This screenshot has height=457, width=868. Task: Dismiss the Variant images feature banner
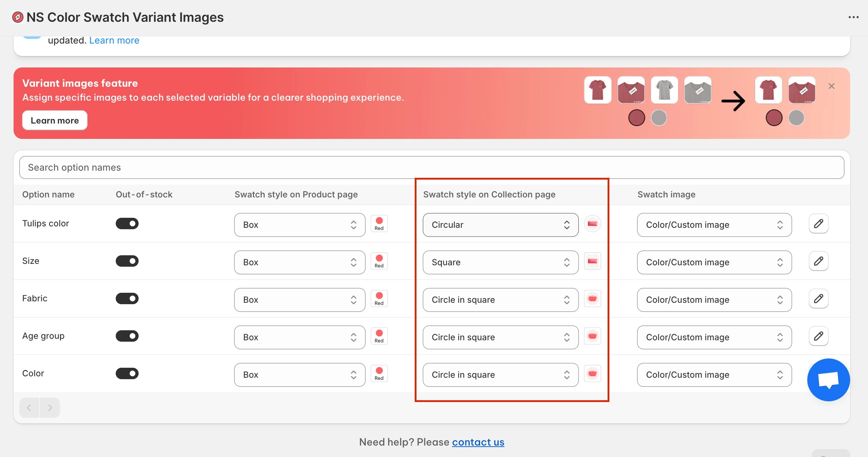832,86
